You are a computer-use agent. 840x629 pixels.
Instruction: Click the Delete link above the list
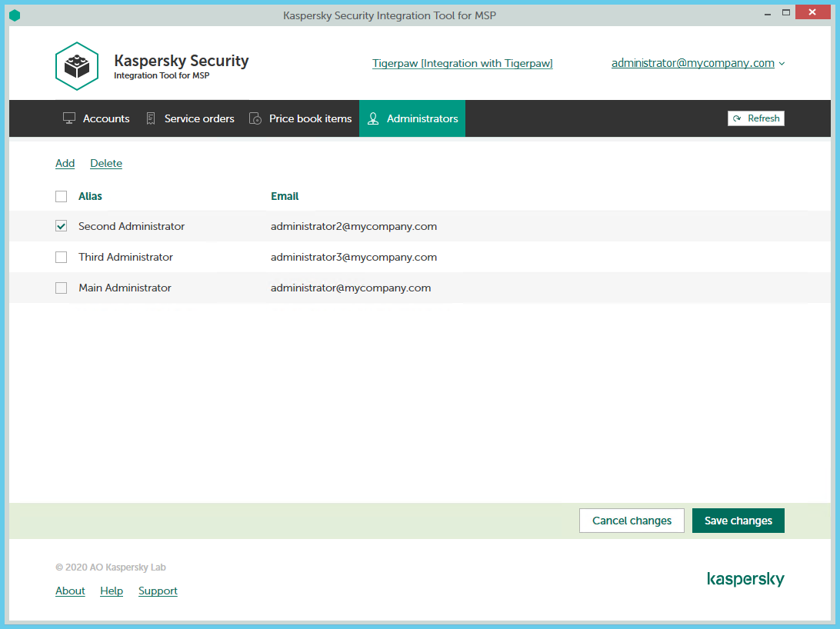(x=106, y=163)
